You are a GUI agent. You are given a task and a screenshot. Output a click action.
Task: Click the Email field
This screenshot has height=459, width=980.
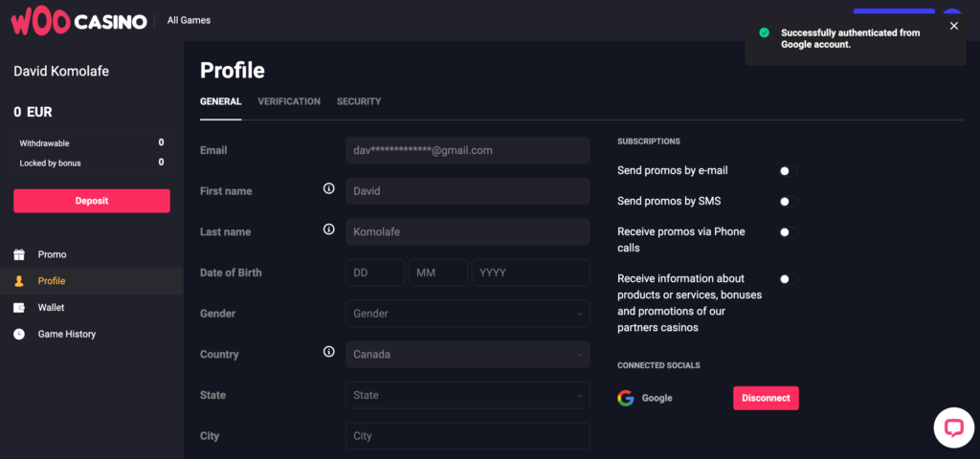coord(467,150)
